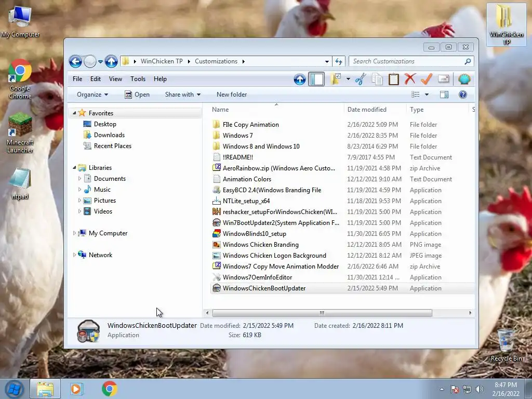The width and height of the screenshot is (532, 399).
Task: Collapse the Favorites tree group
Action: 74,113
